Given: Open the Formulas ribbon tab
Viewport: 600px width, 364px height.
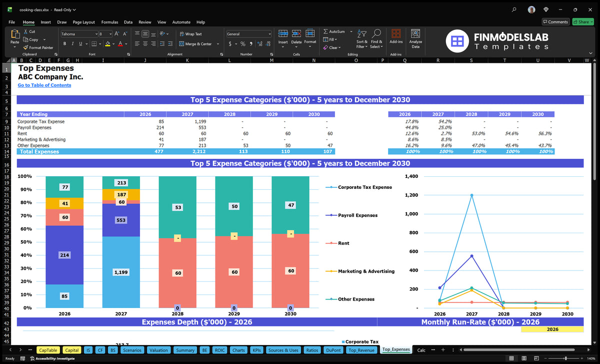Looking at the screenshot, I should click(109, 22).
